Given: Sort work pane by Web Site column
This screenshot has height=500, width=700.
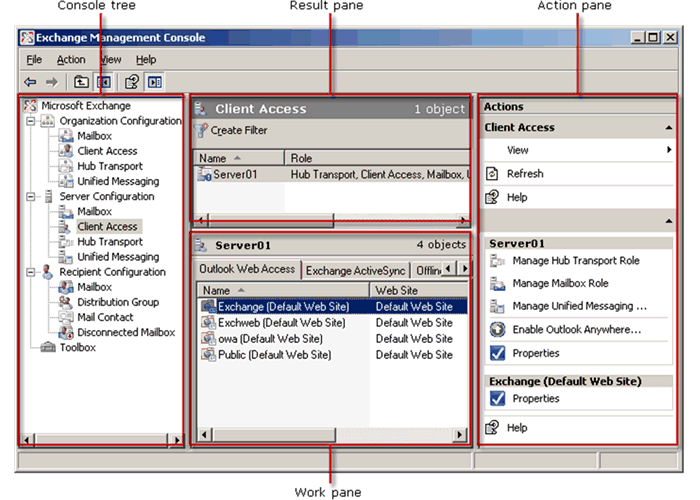Looking at the screenshot, I should coord(418,290).
